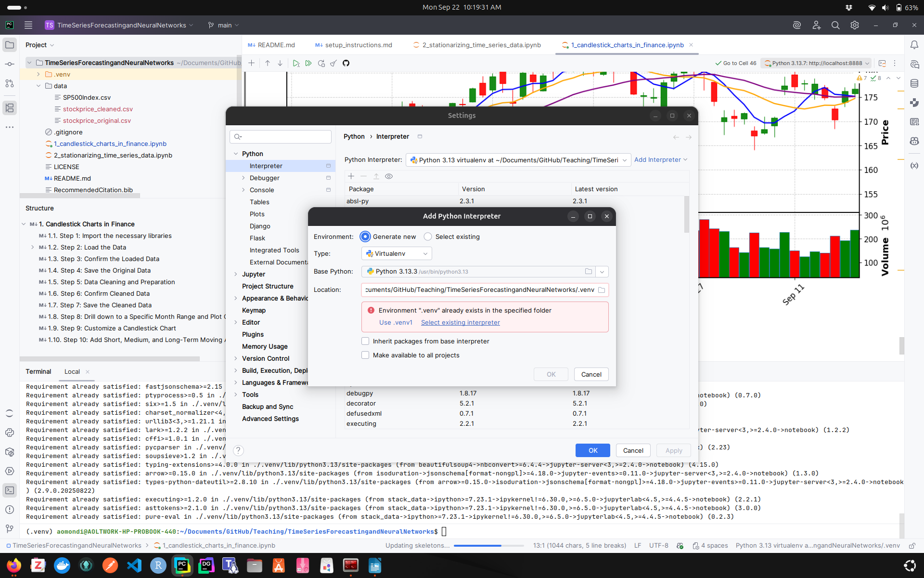924x578 pixels.
Task: Click the browse folder icon in Location field
Action: 602,290
